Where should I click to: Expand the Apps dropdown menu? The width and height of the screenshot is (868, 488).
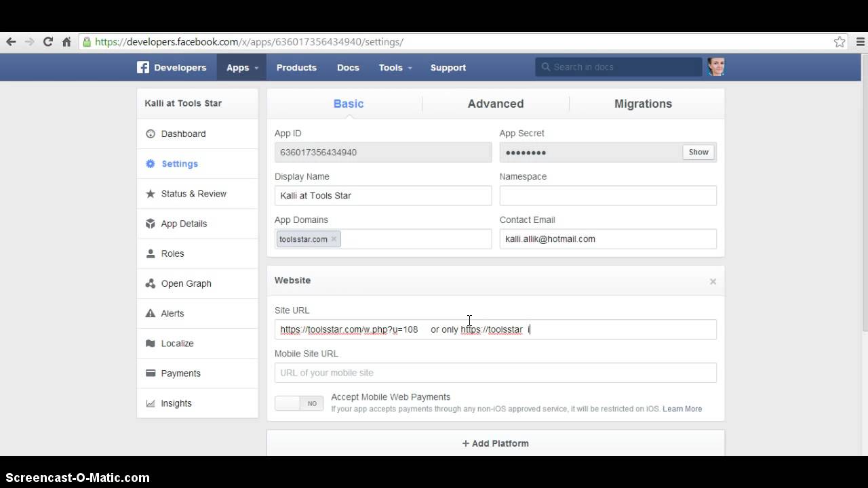point(241,68)
